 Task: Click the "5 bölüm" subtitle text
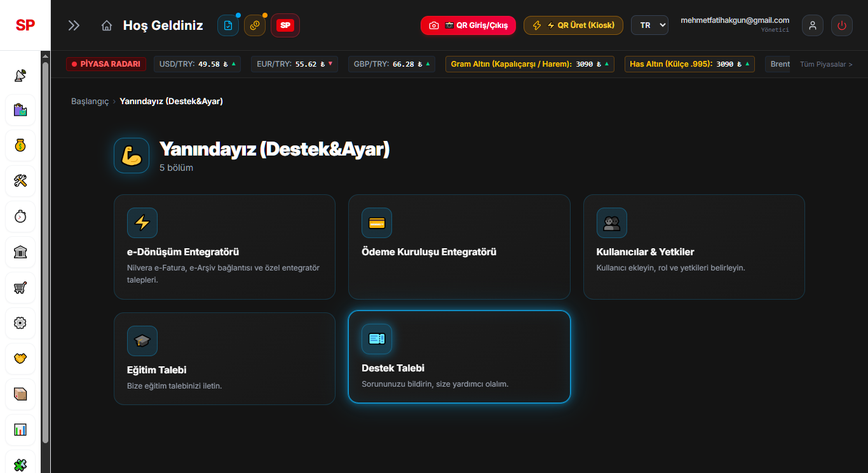176,168
